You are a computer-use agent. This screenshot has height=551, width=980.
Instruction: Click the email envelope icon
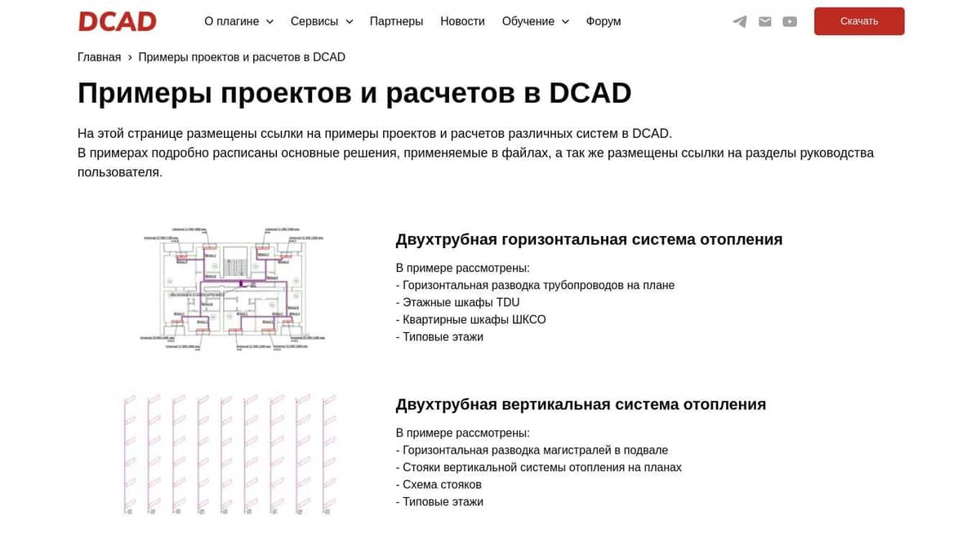pyautogui.click(x=764, y=21)
